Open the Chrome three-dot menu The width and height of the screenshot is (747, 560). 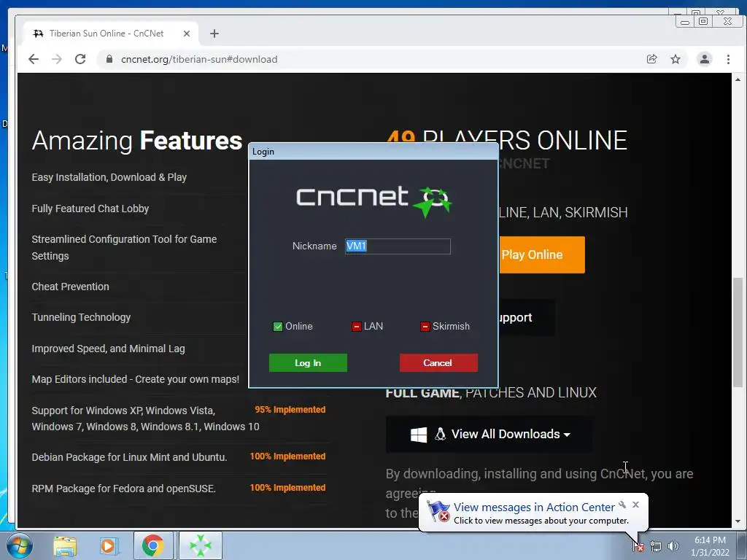click(x=729, y=59)
